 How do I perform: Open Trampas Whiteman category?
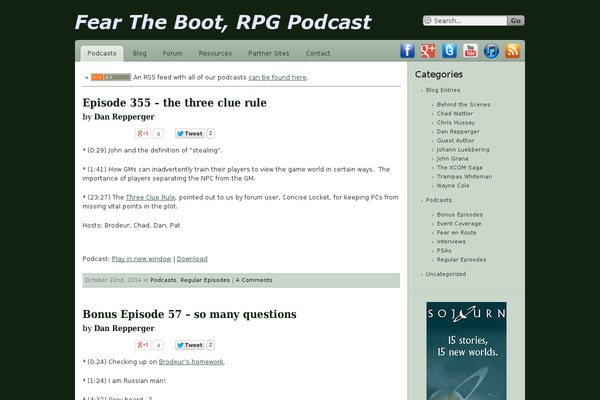(x=464, y=176)
